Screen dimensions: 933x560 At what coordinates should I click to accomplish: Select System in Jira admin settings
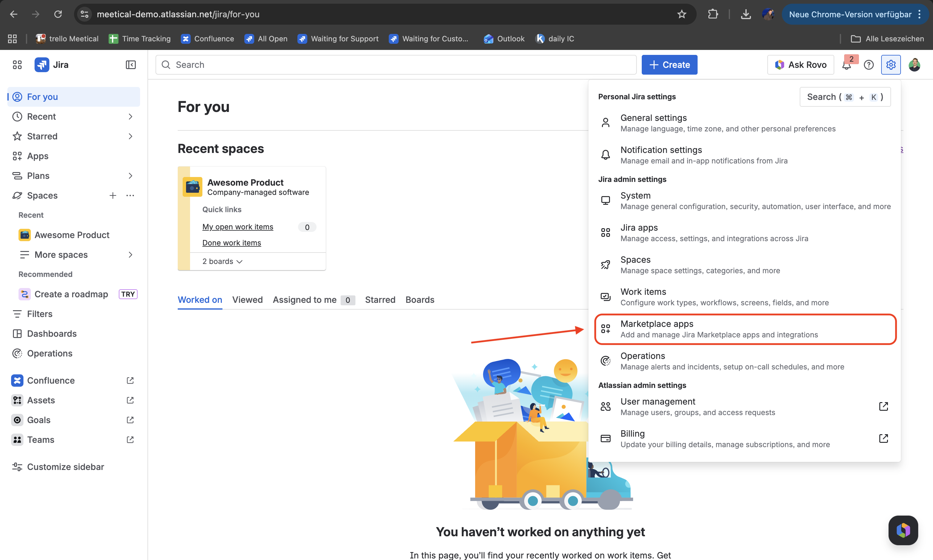744,201
